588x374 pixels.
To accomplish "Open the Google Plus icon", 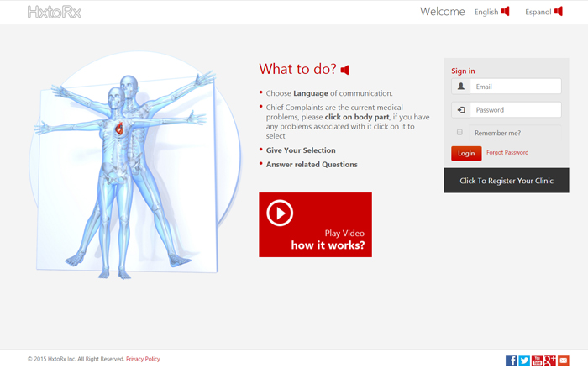I will (550, 361).
